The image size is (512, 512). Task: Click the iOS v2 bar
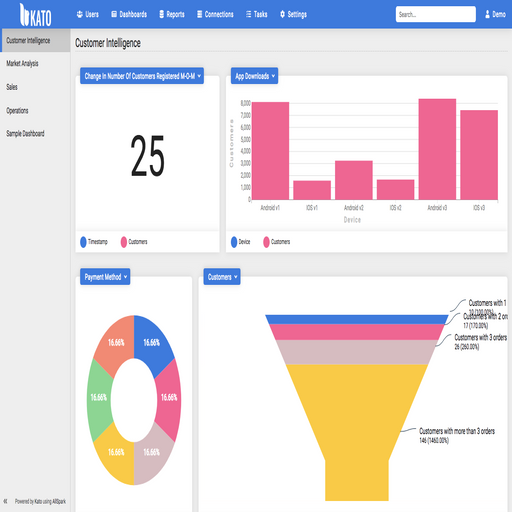395,190
